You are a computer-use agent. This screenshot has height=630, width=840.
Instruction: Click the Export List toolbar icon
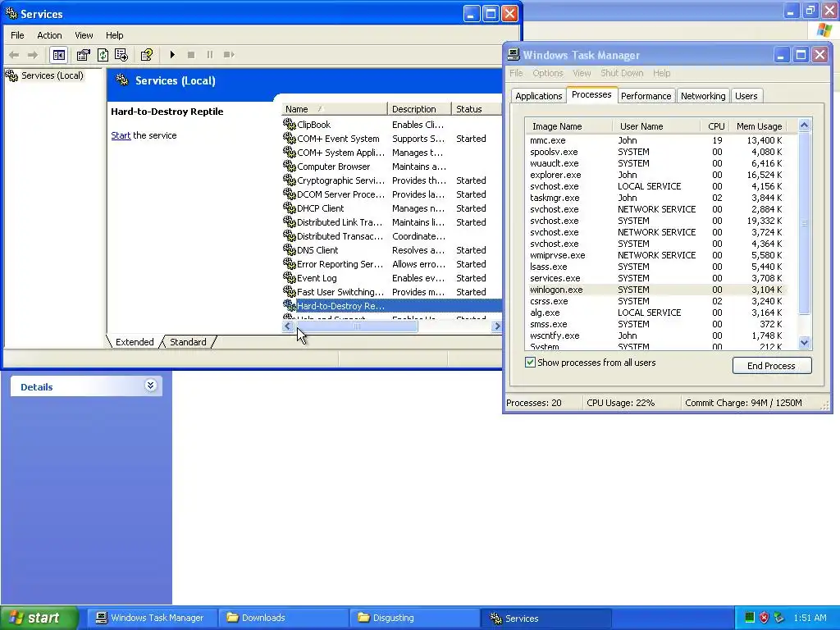121,55
